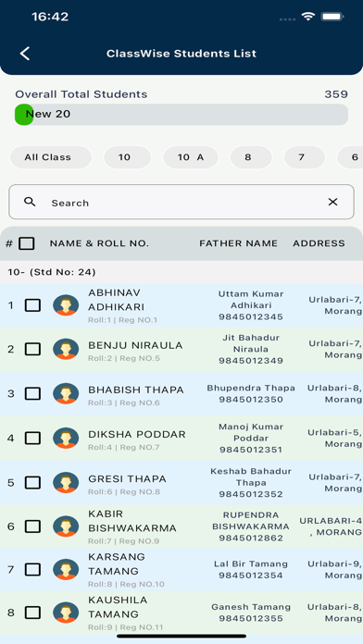The height and width of the screenshot is (644, 363).
Task: Open student DIKSHA PODDAR
Action: [x=137, y=434]
